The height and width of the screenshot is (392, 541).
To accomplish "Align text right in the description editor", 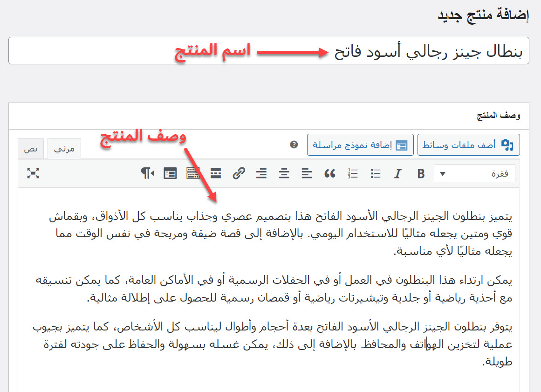I will (261, 174).
